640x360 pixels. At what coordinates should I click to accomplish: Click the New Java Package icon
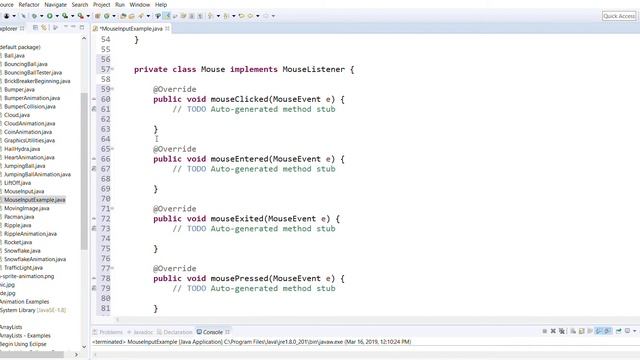[x=98, y=16]
